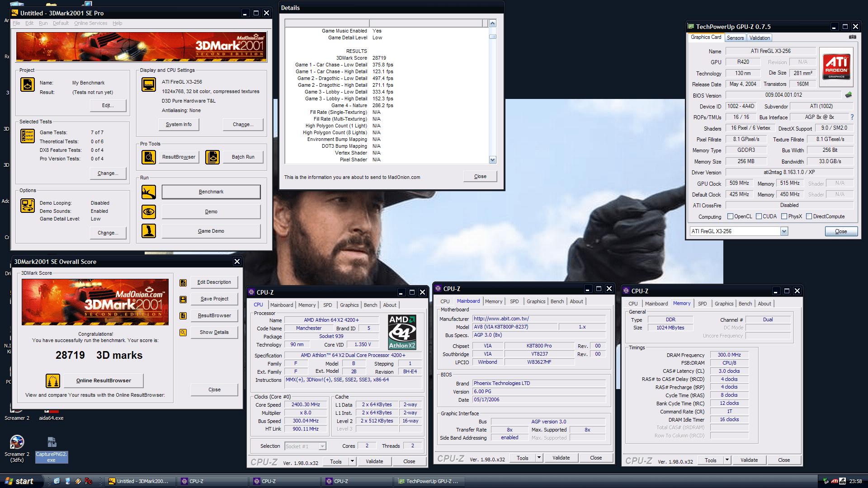This screenshot has height=488, width=868.
Task: Click the AMD Athlon 64 X2 logo
Action: 402,332
